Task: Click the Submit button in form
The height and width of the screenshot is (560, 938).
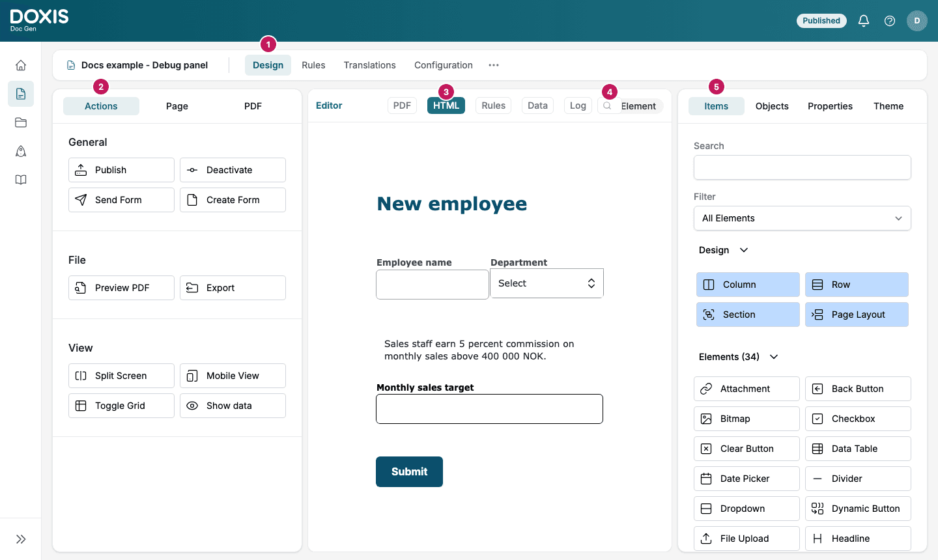Action: coord(409,471)
